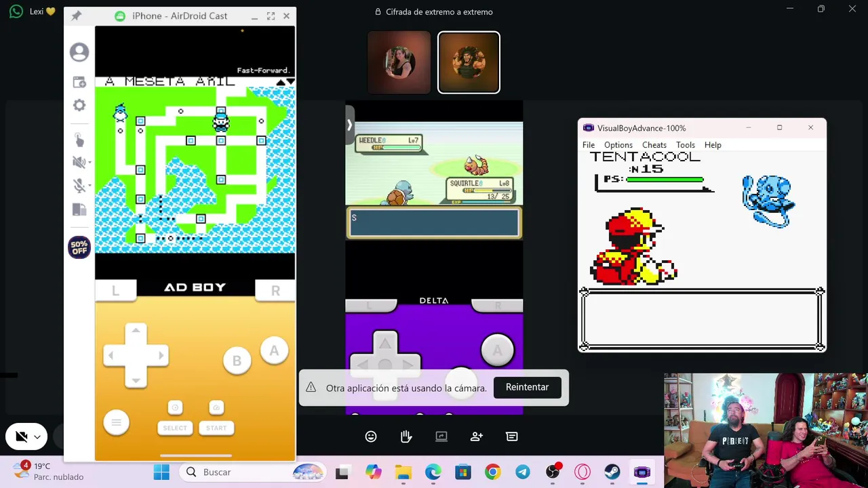Click the 'Cifrada de extremo a extremo' label
This screenshot has height=488, width=868.
pyautogui.click(x=439, y=12)
